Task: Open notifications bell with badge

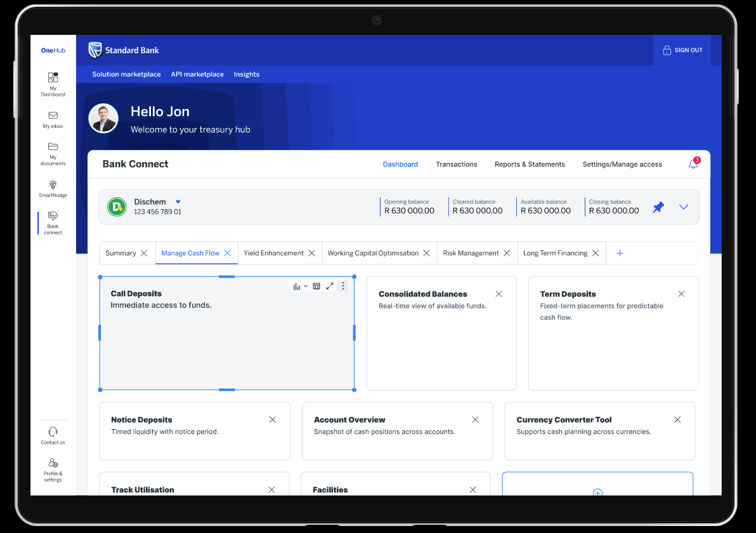Action: click(693, 164)
